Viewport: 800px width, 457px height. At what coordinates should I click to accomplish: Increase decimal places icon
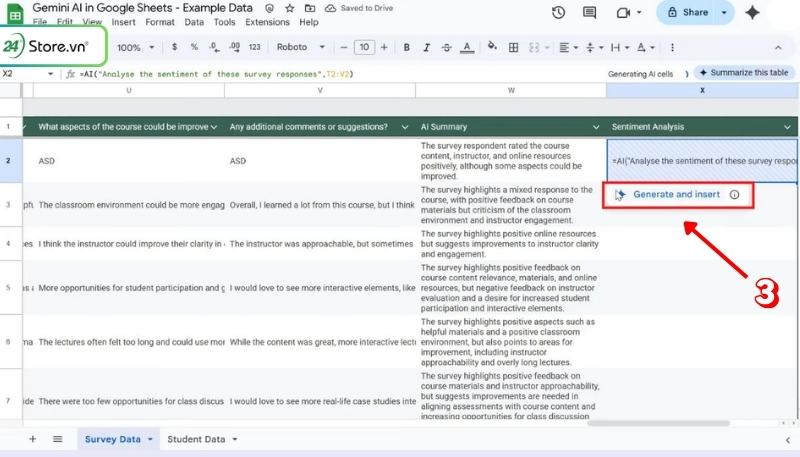tap(234, 47)
